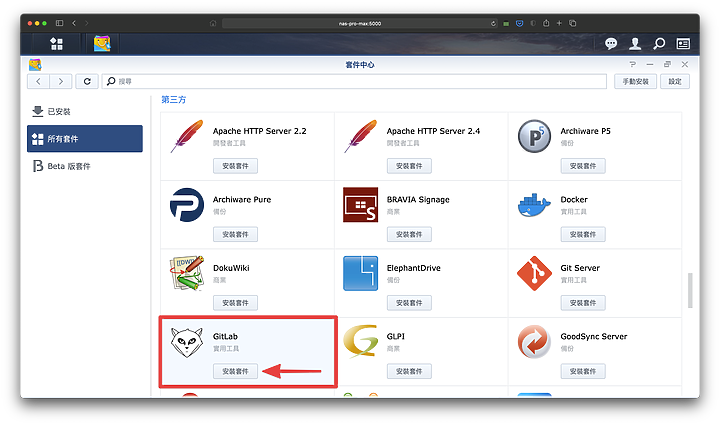This screenshot has width=720, height=425.
Task: Open DSM notifications chat bubble icon
Action: point(611,44)
